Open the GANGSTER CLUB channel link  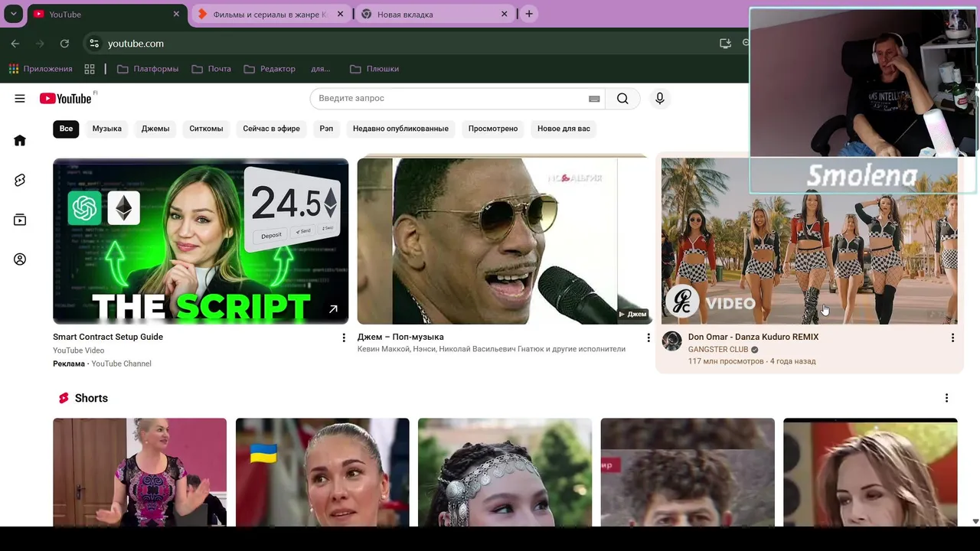click(718, 350)
